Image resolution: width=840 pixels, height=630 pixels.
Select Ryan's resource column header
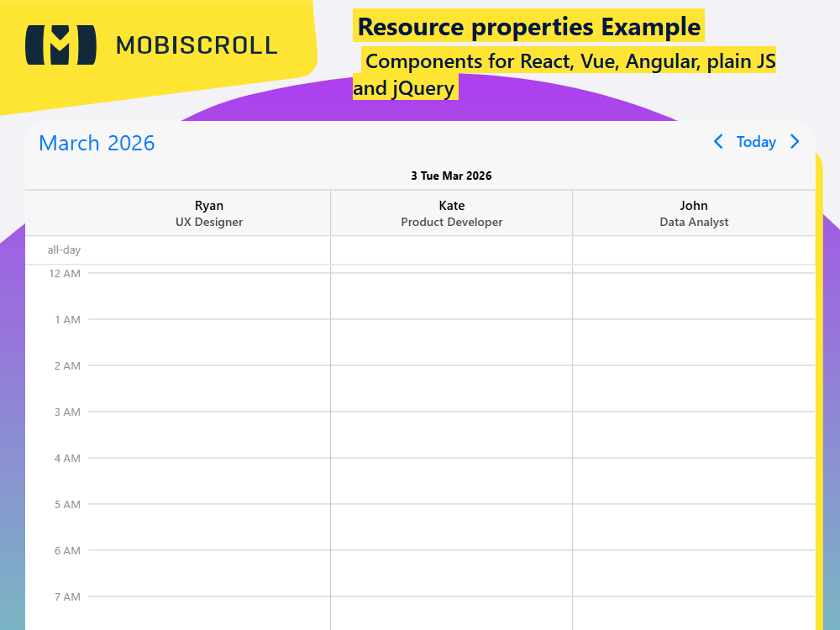tap(209, 206)
